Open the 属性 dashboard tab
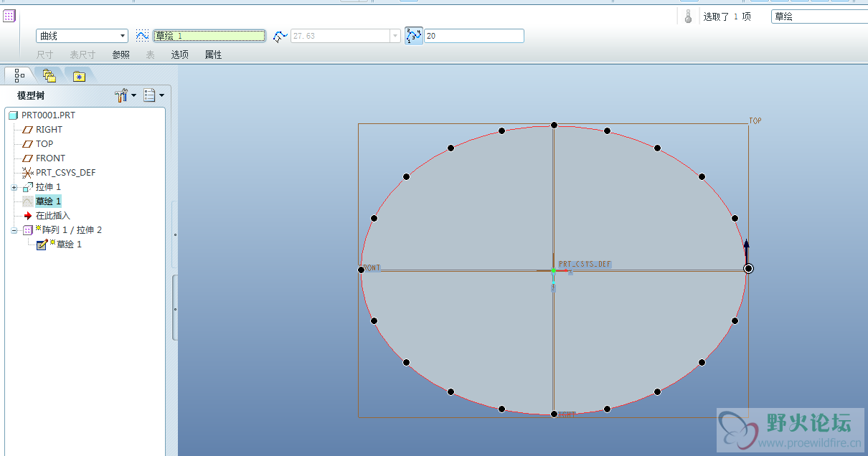 213,54
